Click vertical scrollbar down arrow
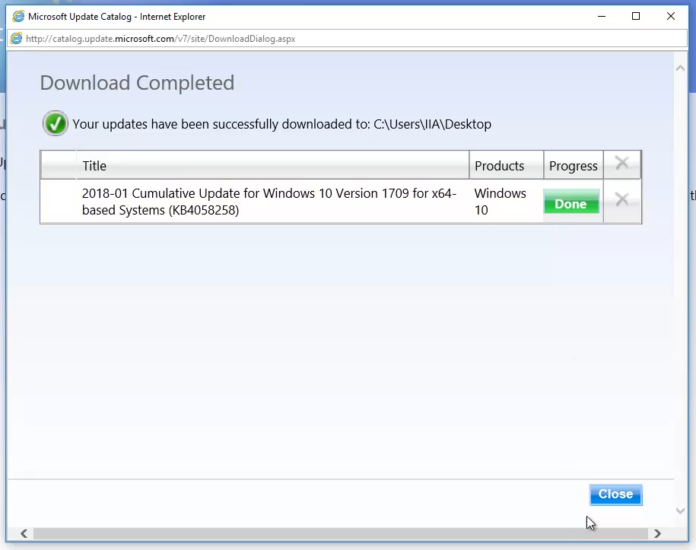The image size is (696, 550). click(x=680, y=510)
